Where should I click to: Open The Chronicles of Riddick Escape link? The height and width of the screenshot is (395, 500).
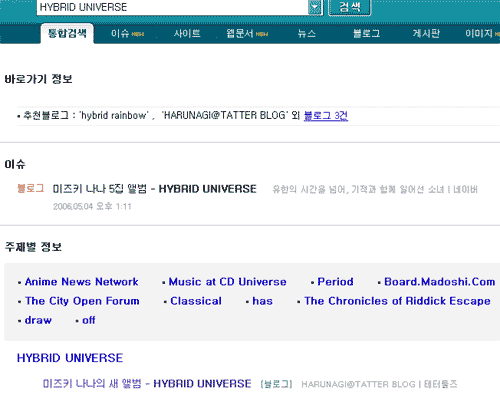(x=397, y=301)
